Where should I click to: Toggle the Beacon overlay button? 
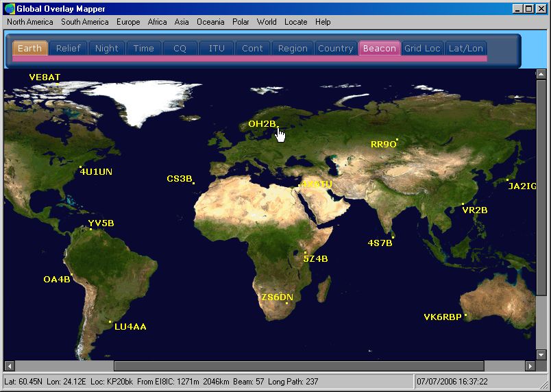(379, 49)
